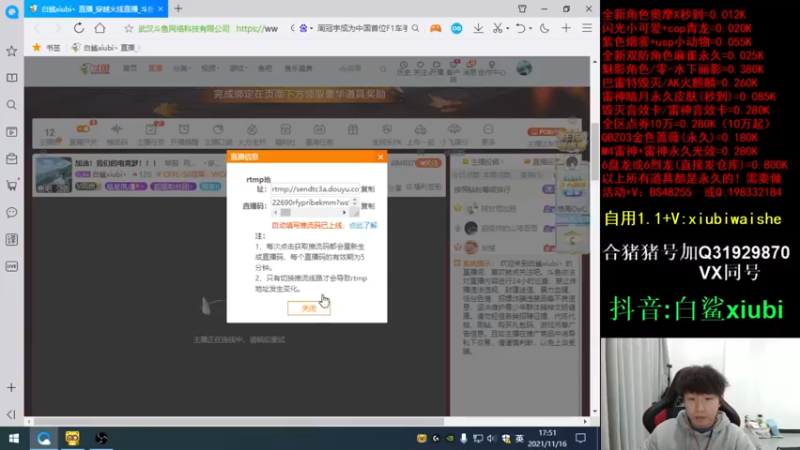Open the sidebar reading book icon
This screenshot has width=800, height=450.
tap(12, 78)
